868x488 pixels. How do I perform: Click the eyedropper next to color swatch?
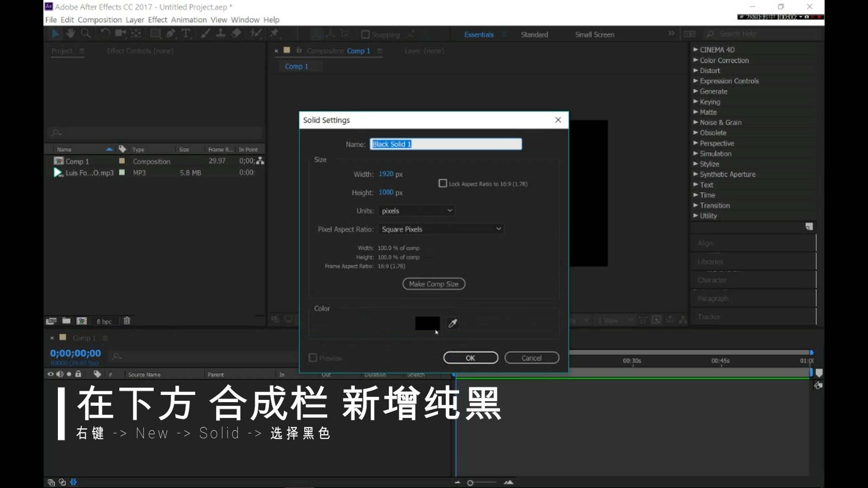pyautogui.click(x=453, y=323)
